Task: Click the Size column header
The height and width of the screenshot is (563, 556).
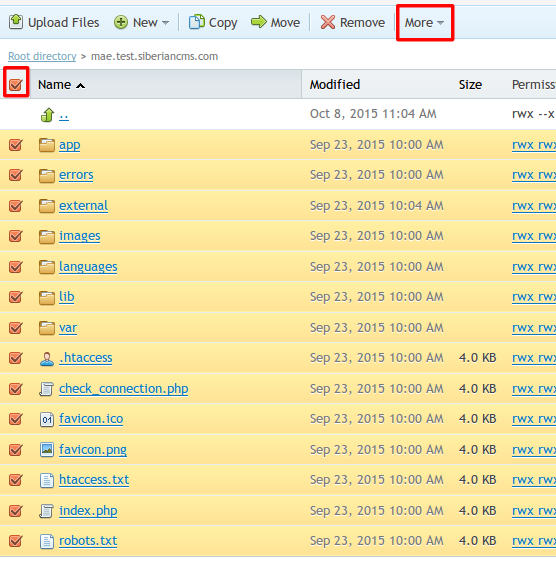Action: point(470,85)
